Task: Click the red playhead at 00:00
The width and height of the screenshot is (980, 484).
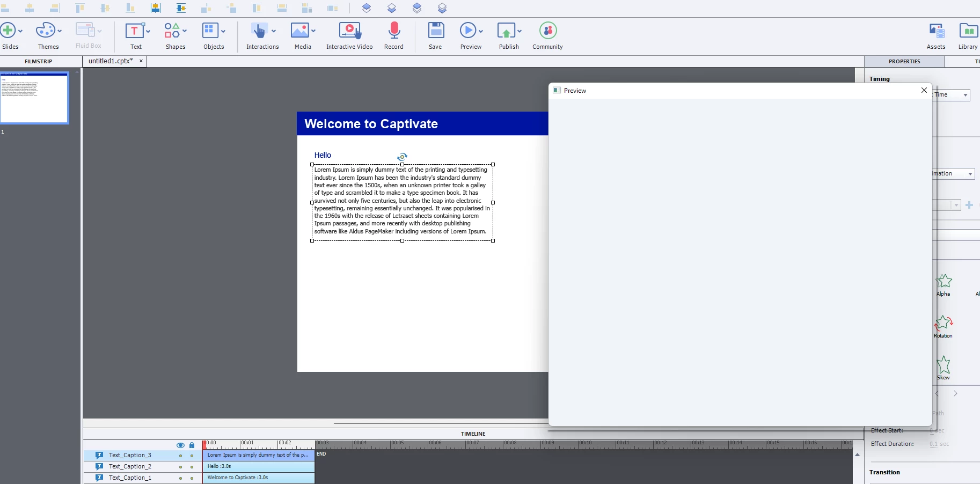Action: point(204,445)
